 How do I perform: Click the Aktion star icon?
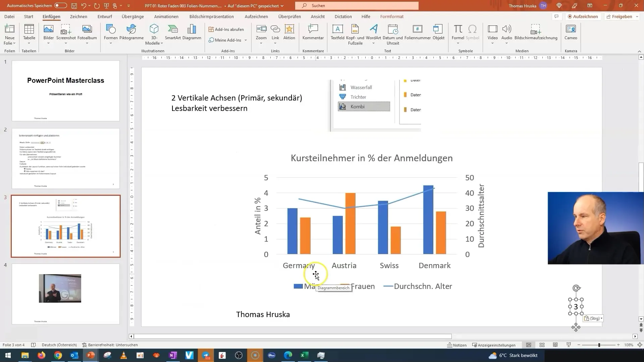(289, 29)
